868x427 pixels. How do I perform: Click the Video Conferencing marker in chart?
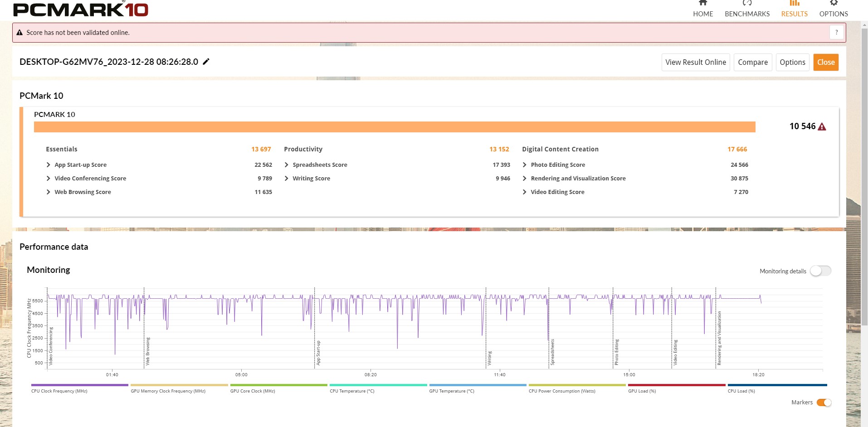pyautogui.click(x=50, y=346)
